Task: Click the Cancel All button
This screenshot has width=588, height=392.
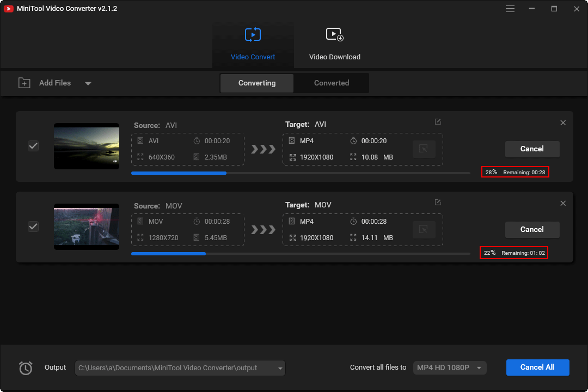Action: click(537, 367)
